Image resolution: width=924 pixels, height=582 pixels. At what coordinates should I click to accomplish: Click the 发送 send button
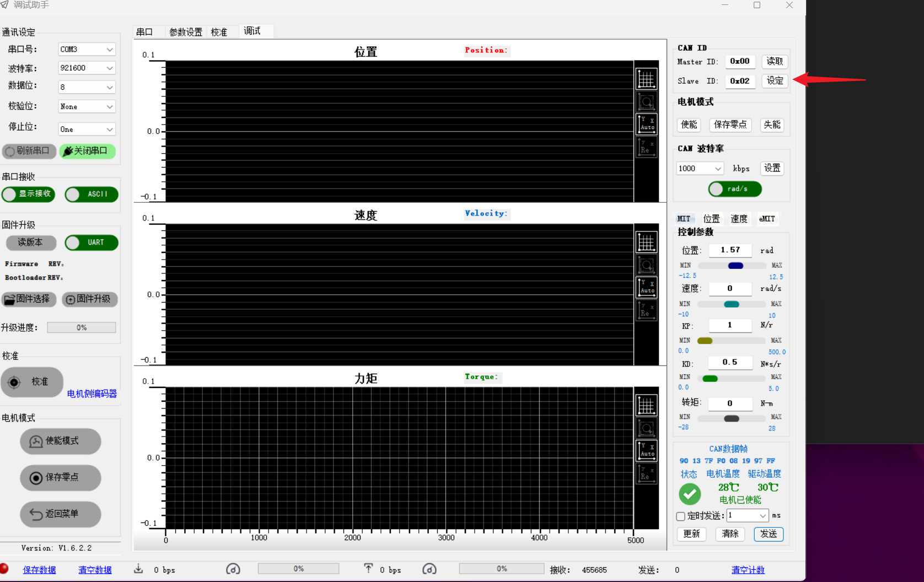tap(768, 534)
